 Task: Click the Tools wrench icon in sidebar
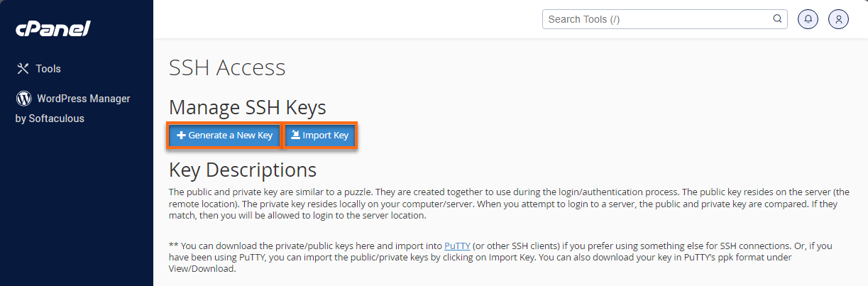tap(23, 69)
